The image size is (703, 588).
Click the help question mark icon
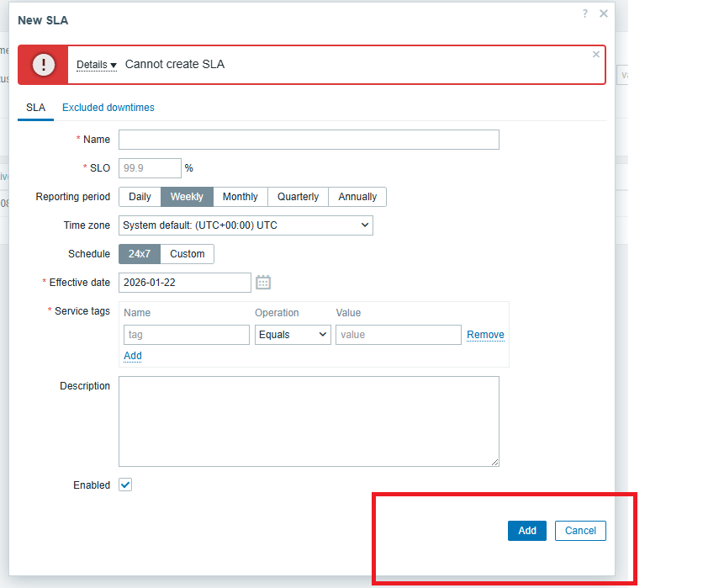[584, 13]
